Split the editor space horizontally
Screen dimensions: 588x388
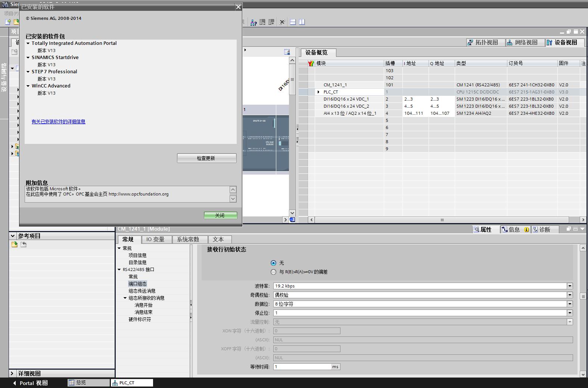[293, 22]
